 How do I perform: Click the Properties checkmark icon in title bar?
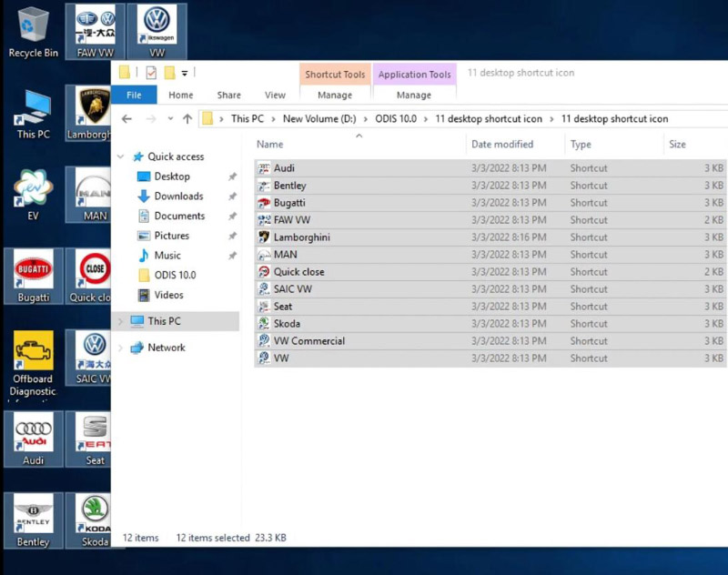click(x=151, y=73)
